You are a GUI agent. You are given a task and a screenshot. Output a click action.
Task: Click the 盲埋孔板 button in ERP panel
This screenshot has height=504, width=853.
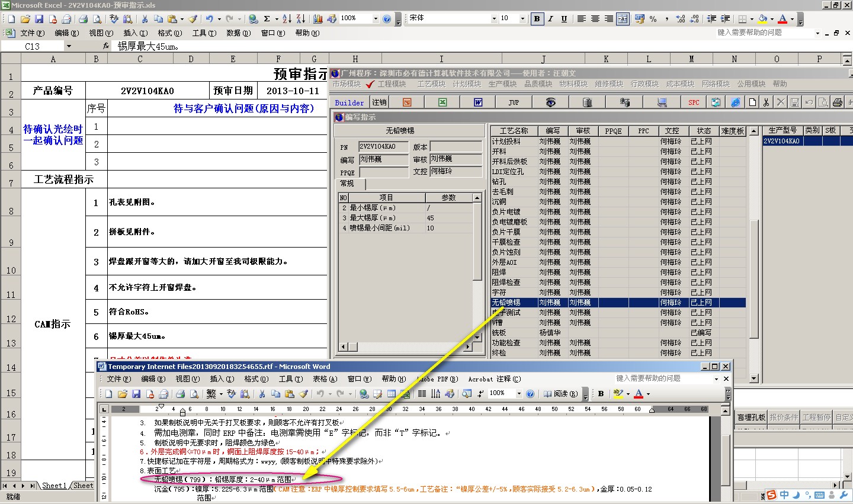pos(751,417)
